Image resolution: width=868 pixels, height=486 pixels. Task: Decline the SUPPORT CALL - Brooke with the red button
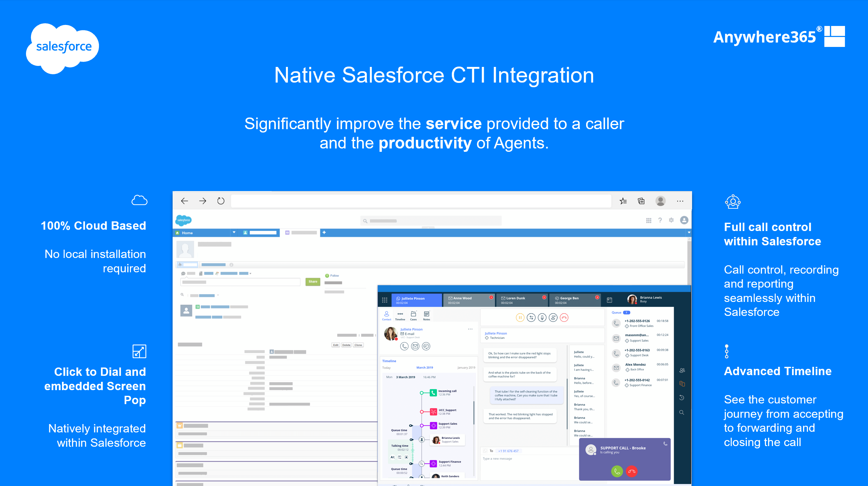click(x=632, y=472)
